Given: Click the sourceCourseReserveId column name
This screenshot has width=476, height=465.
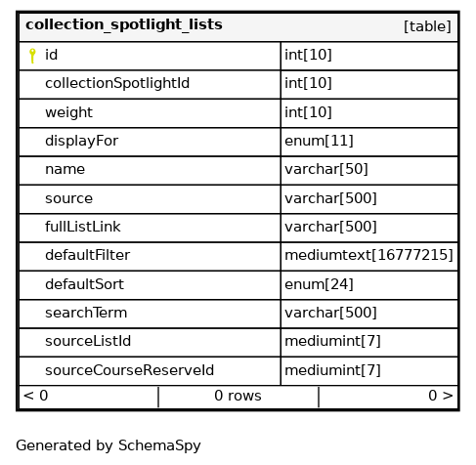Looking at the screenshot, I should (129, 370).
